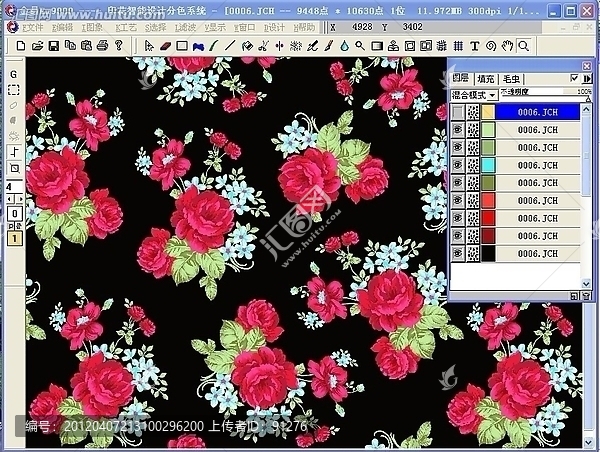The height and width of the screenshot is (452, 600).
Task: Activate the highlighted Zoom magnifier tool
Action: point(524,46)
